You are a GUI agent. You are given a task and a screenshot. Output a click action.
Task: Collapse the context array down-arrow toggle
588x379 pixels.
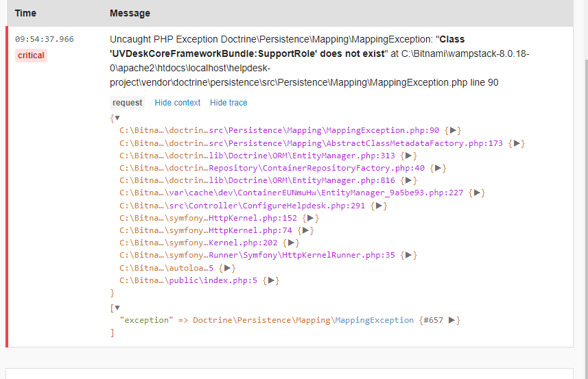(x=117, y=308)
